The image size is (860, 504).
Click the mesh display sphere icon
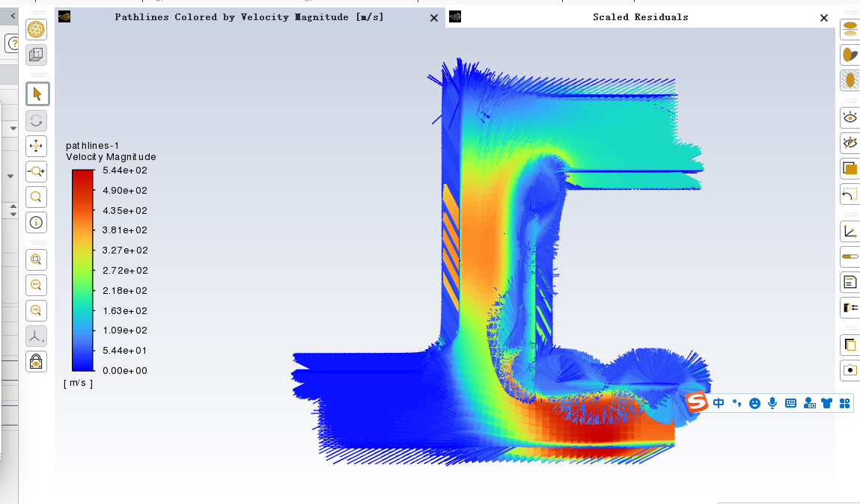click(36, 29)
